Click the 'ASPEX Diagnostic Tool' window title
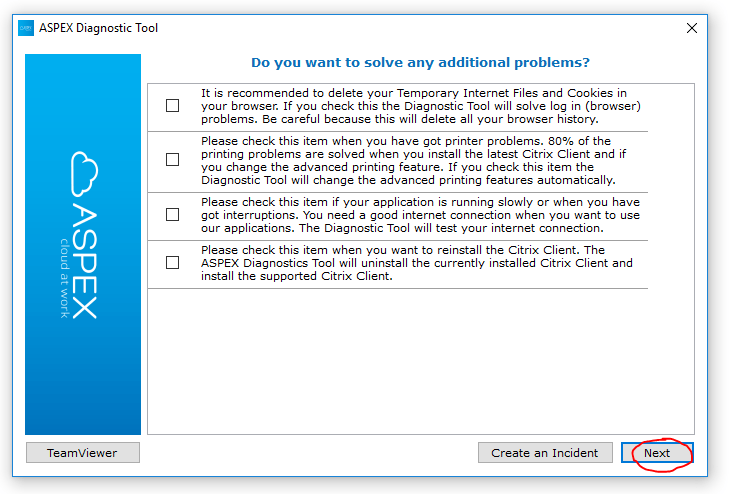 pos(99,28)
